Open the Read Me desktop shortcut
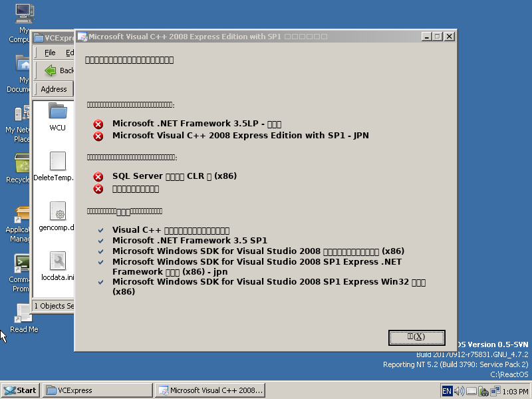Image resolution: width=532 pixels, height=399 pixels. [x=23, y=313]
